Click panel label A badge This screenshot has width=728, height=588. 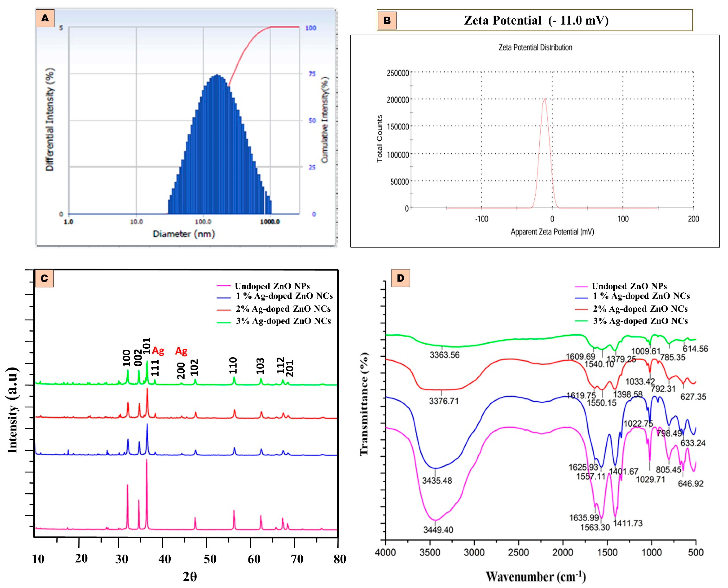45,18
